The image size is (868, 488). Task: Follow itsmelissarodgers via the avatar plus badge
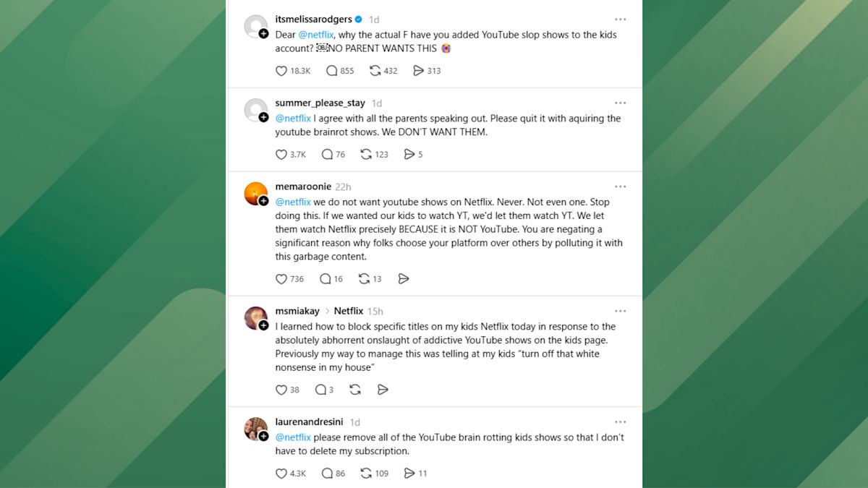(x=263, y=33)
